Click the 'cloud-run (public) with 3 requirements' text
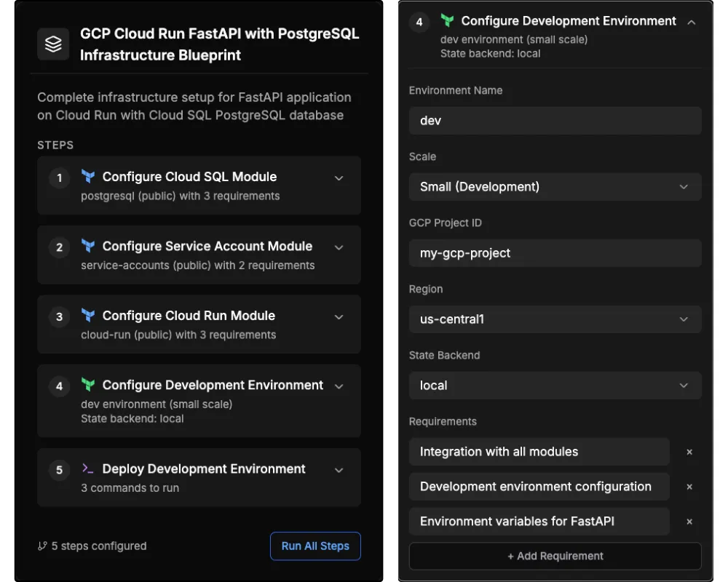This screenshot has width=728, height=582. (x=178, y=335)
